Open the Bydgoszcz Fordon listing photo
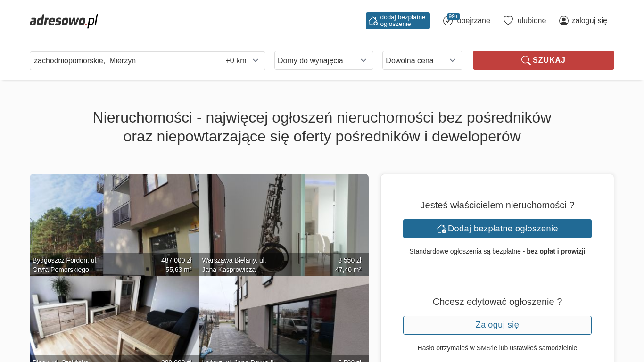Image resolution: width=644 pixels, height=362 pixels. point(115,225)
